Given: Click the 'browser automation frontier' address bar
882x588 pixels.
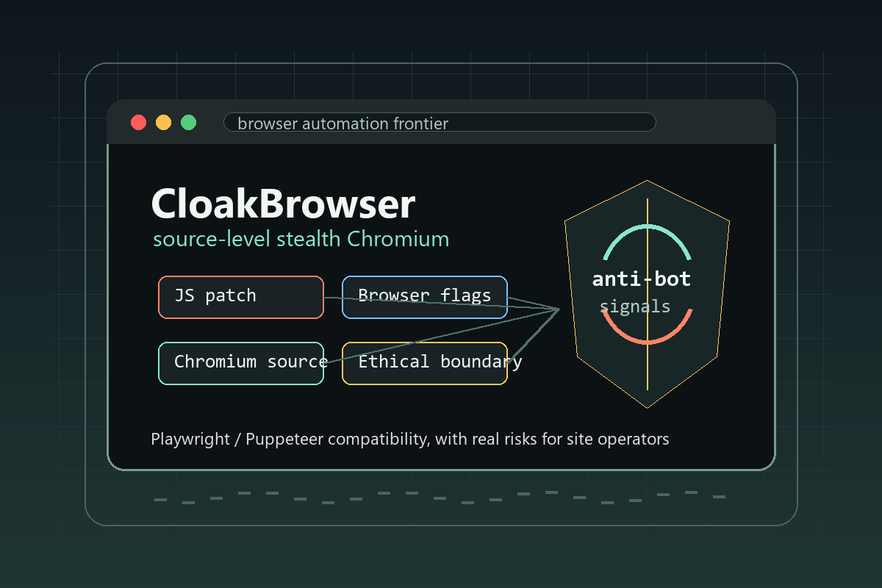Looking at the screenshot, I should click(x=440, y=123).
